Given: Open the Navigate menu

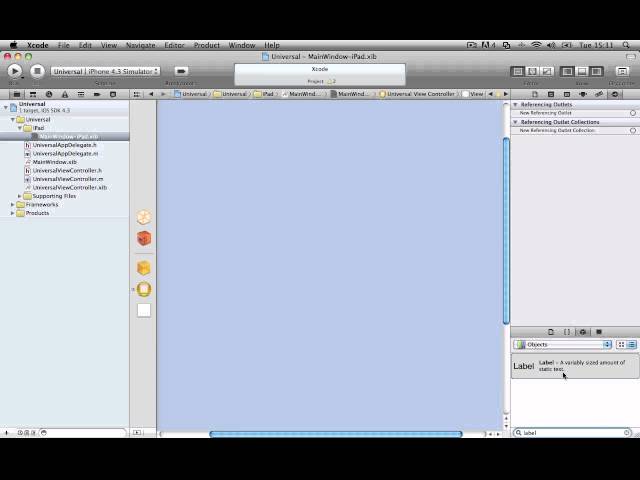Looking at the screenshot, I should click(140, 45).
